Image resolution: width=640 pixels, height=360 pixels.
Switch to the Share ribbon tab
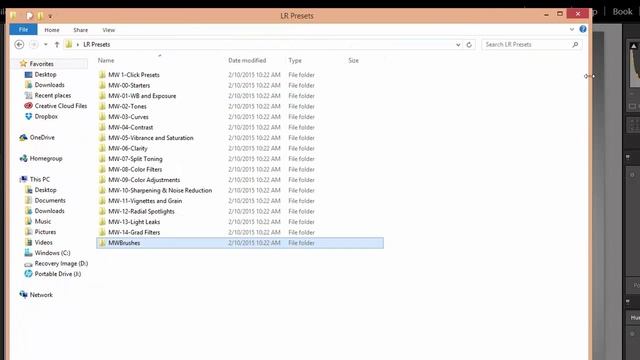point(80,30)
